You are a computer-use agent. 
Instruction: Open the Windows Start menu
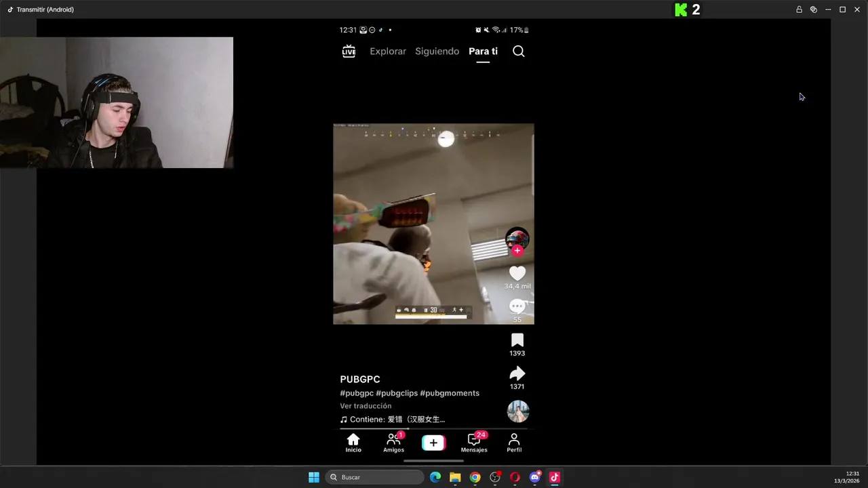314,477
